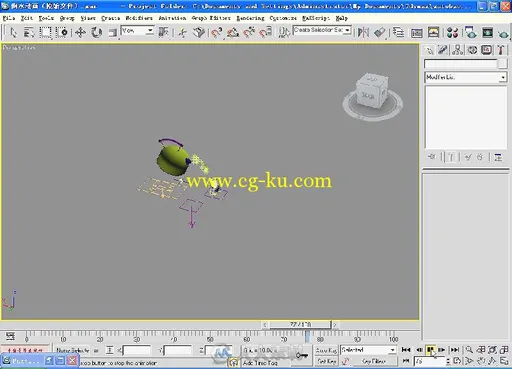The height and width of the screenshot is (369, 512).
Task: Choose the Rectangular Selection Region tool
Action: 45,32
